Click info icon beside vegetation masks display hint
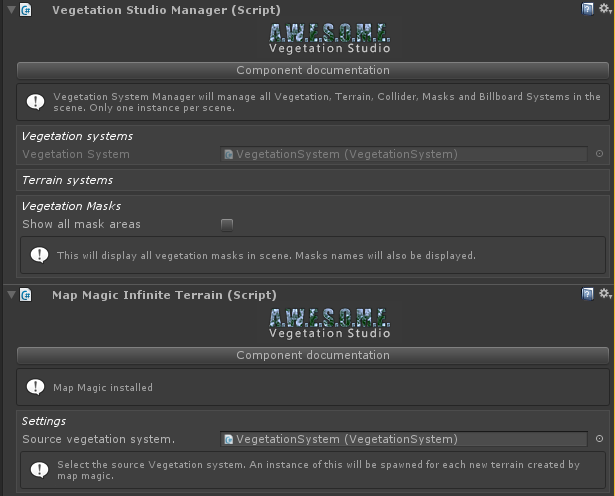 [x=39, y=255]
